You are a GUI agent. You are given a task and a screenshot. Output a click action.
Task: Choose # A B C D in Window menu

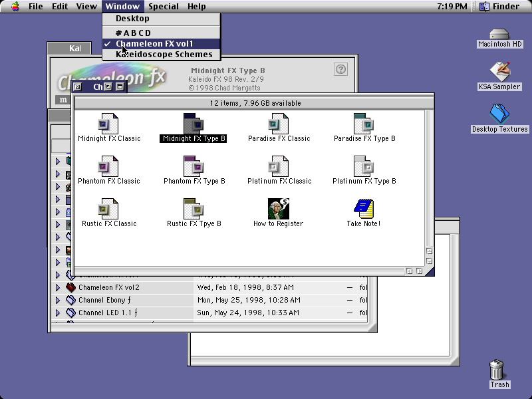tap(161, 33)
